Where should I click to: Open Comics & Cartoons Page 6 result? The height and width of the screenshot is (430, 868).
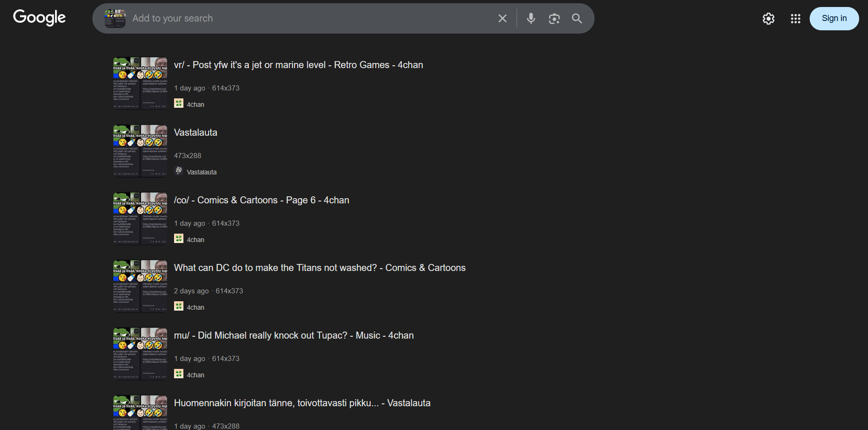pyautogui.click(x=261, y=200)
